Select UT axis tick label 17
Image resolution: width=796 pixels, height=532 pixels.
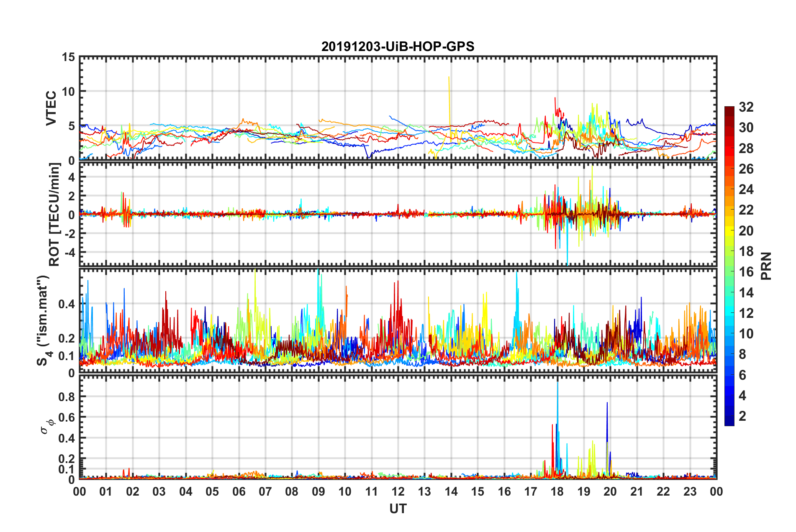[x=531, y=491]
